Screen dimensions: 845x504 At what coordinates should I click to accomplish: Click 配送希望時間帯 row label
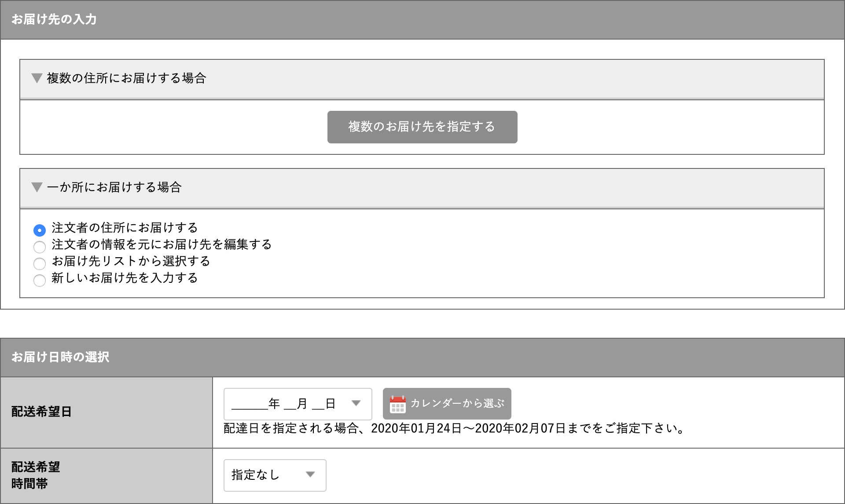point(35,475)
